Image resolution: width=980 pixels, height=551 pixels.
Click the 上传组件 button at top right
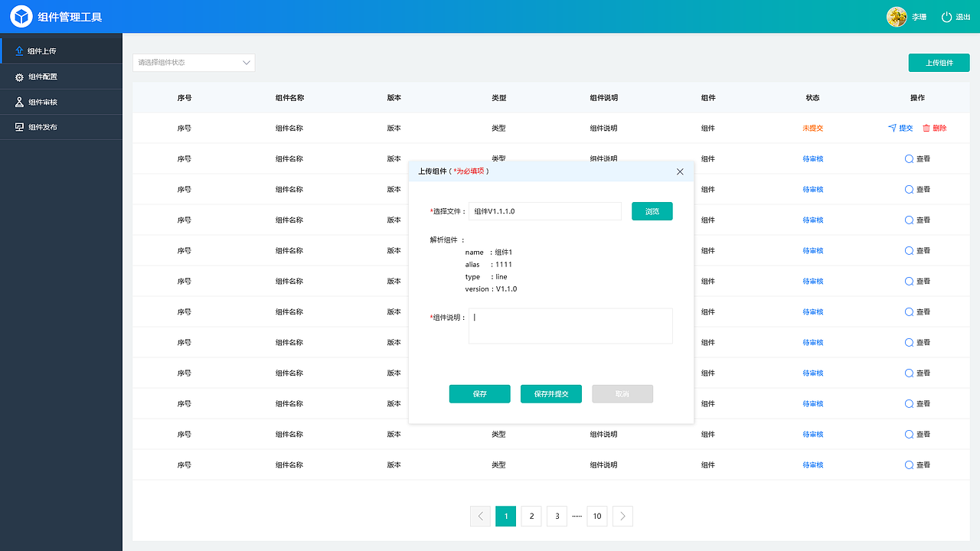pos(939,63)
